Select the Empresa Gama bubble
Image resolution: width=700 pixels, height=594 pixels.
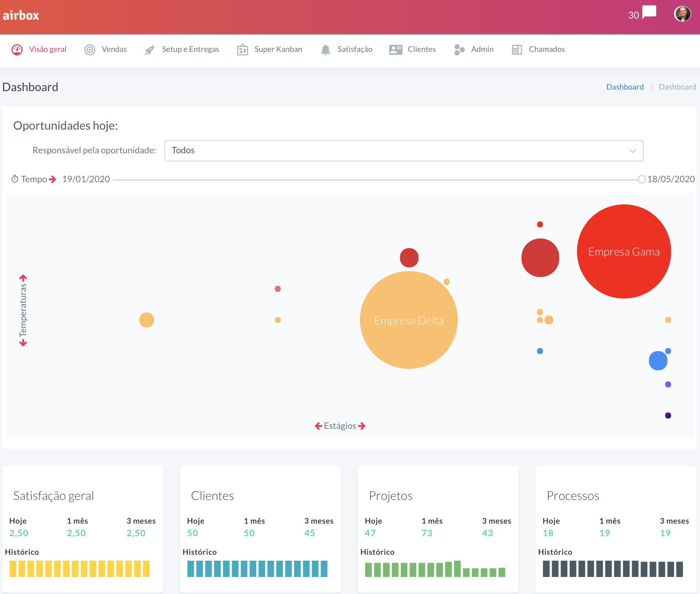pyautogui.click(x=624, y=251)
